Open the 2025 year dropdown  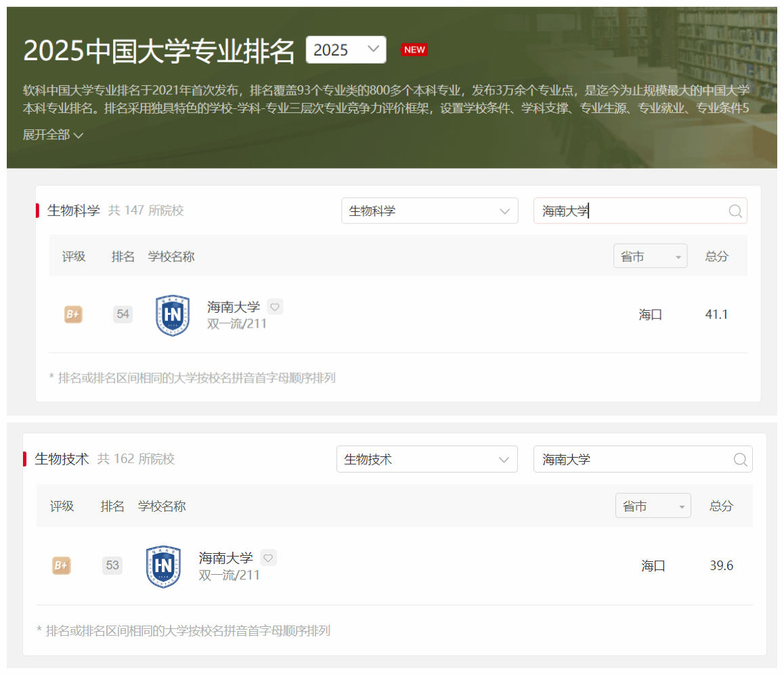pyautogui.click(x=346, y=49)
